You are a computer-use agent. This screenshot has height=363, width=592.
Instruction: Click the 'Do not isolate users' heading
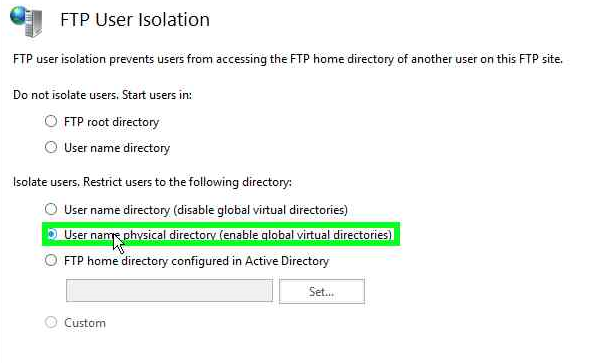102,95
